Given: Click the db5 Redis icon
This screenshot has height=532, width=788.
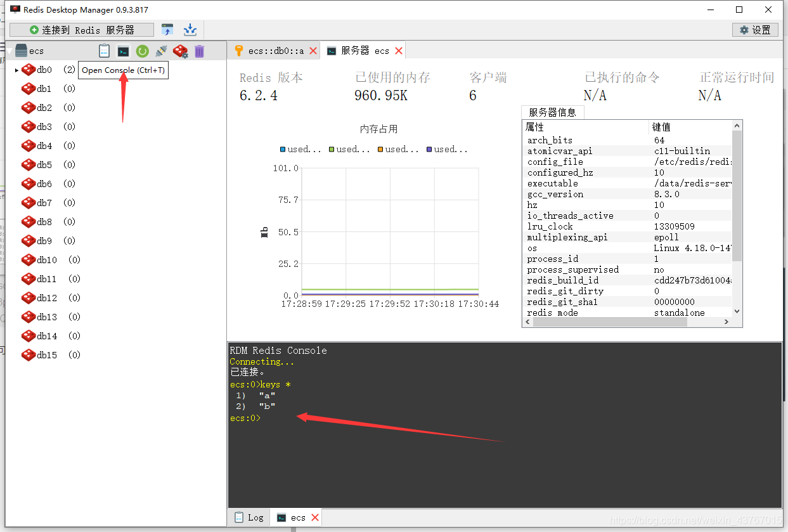Looking at the screenshot, I should pos(29,165).
